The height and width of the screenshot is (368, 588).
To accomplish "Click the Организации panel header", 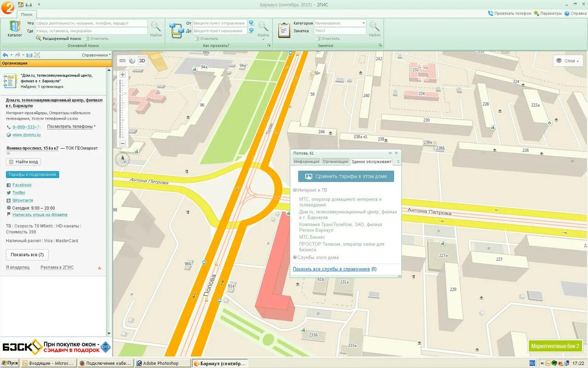I will tap(56, 63).
